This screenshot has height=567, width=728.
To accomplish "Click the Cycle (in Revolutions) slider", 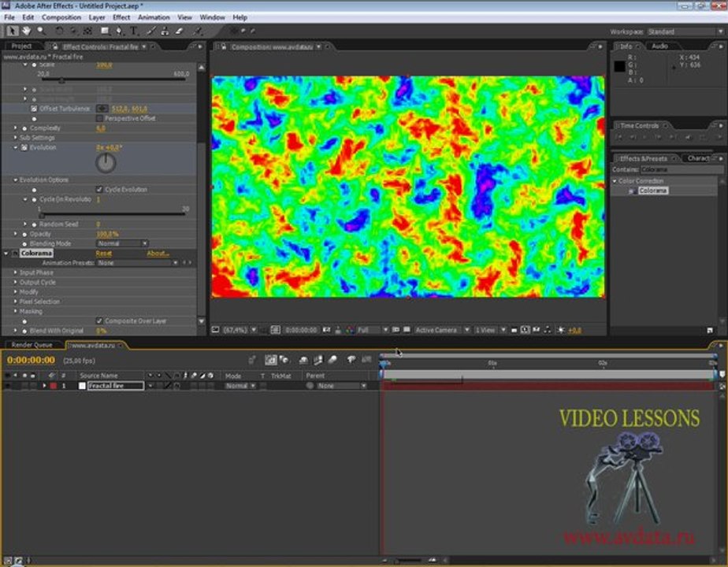I will (x=113, y=215).
